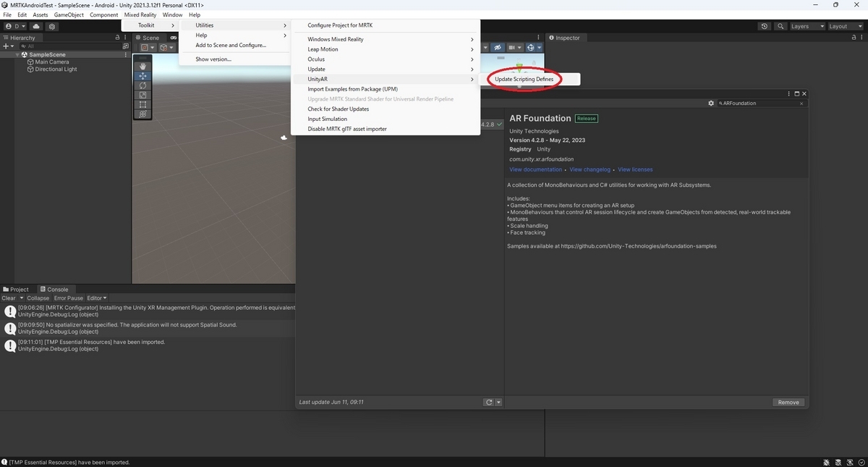Click Remove package button
The height and width of the screenshot is (467, 868).
coord(788,403)
